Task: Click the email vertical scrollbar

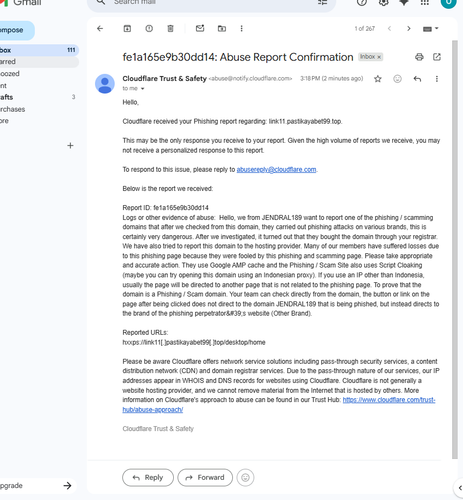Action: tap(455, 249)
